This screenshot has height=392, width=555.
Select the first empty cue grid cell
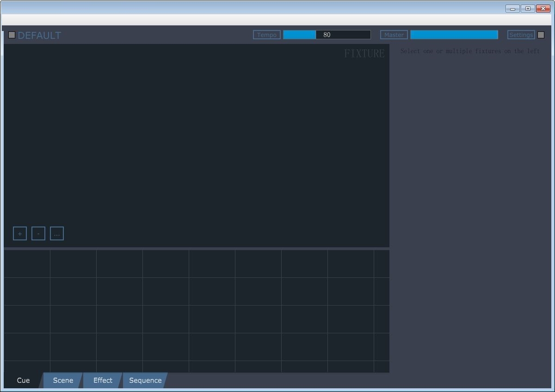click(x=27, y=263)
